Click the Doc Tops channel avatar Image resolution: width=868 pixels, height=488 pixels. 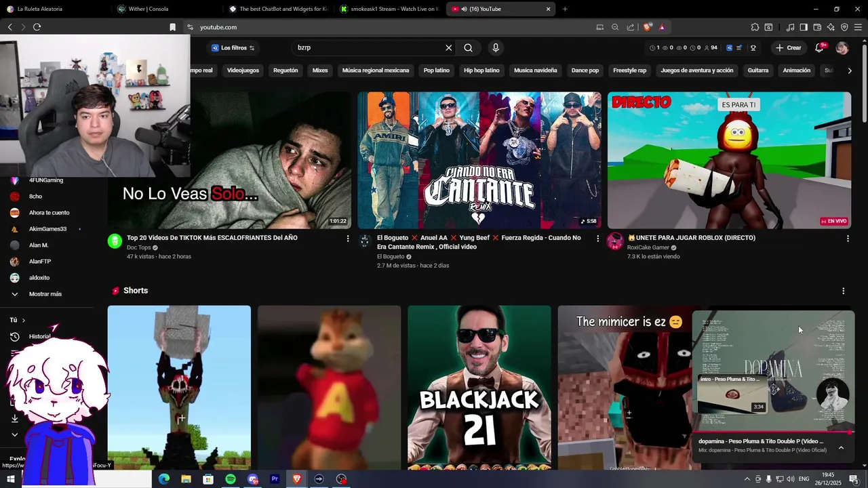pos(115,241)
